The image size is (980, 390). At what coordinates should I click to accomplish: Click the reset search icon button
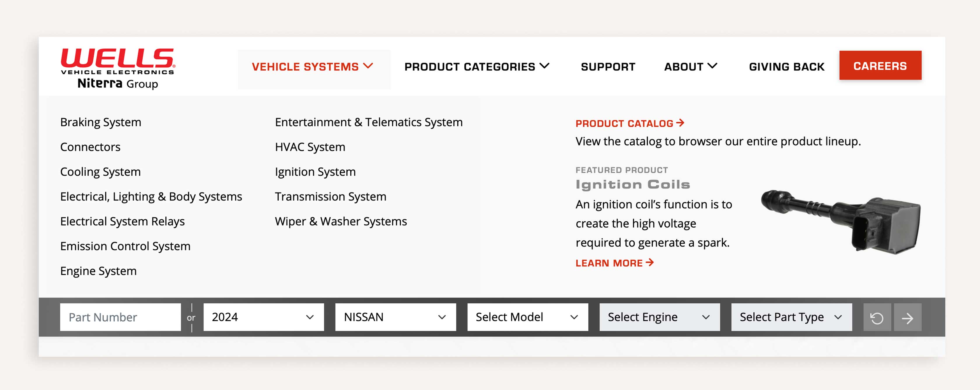[x=877, y=317]
